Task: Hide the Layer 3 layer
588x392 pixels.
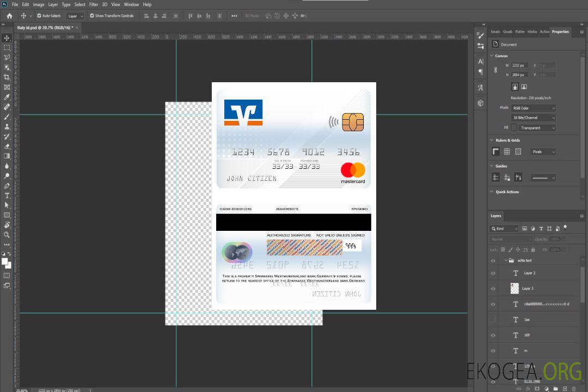Action: pos(493,289)
